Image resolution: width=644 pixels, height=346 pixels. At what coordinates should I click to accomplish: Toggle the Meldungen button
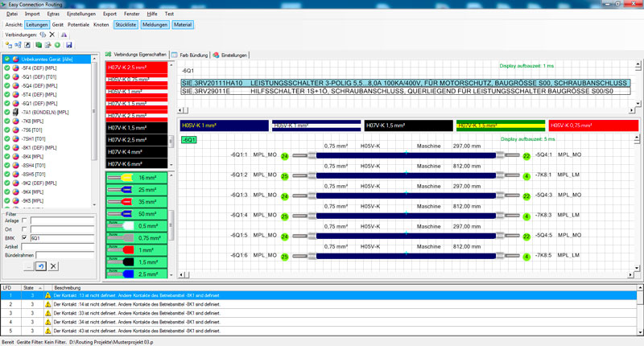[x=155, y=25]
